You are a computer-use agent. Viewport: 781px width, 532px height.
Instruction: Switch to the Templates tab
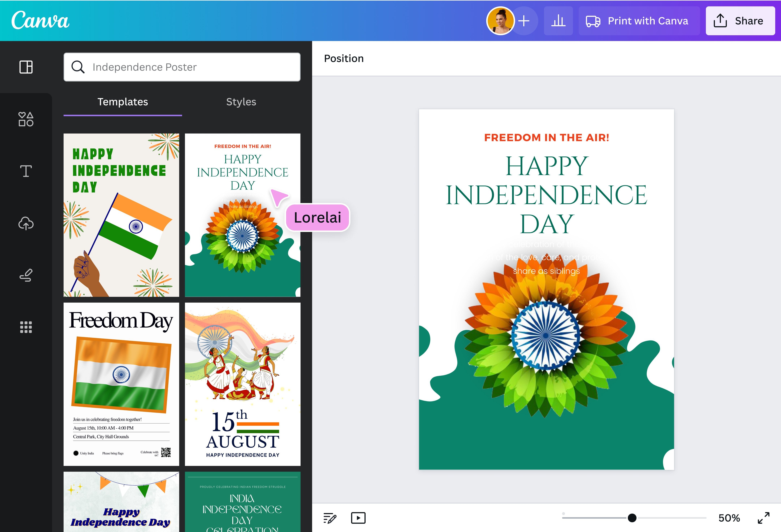tap(122, 102)
